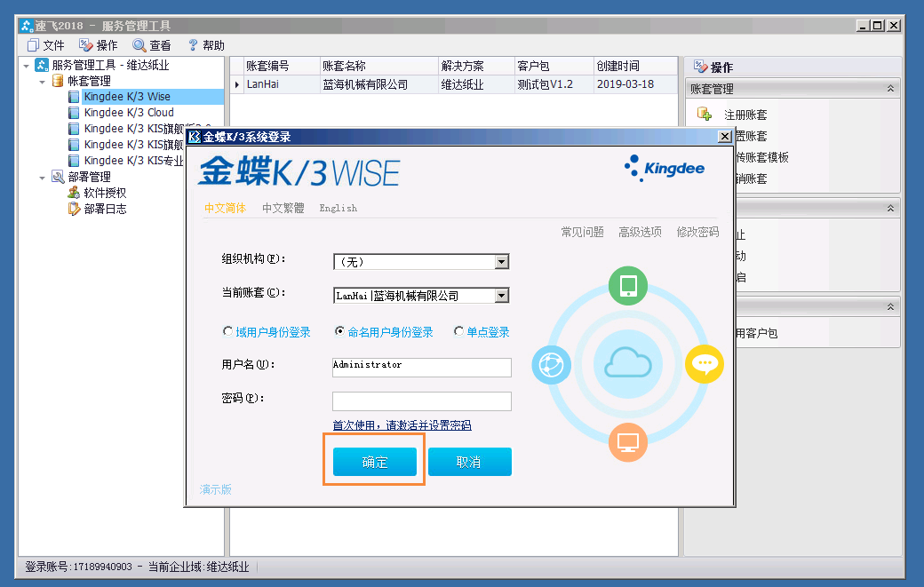924x587 pixels.
Task: Click the orange monitor icon
Action: click(628, 442)
